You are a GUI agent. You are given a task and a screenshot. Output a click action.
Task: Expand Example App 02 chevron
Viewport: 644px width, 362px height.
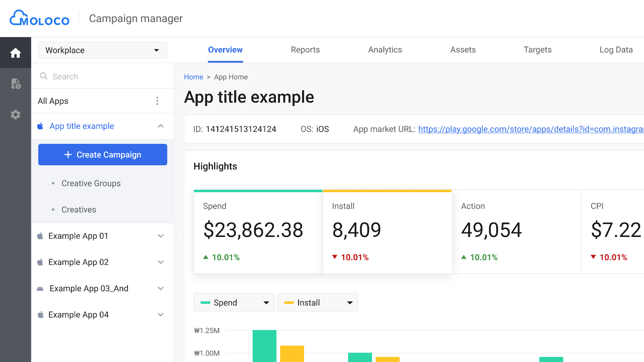tap(161, 262)
